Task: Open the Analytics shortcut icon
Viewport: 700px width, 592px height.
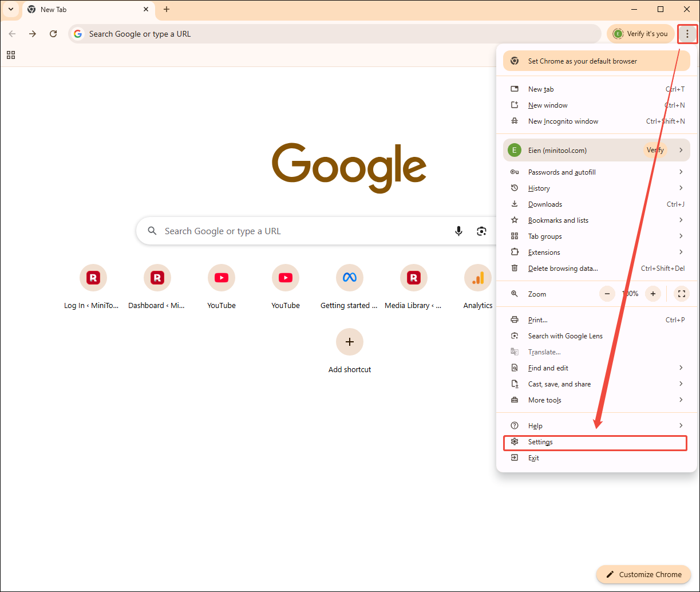Action: [x=478, y=278]
